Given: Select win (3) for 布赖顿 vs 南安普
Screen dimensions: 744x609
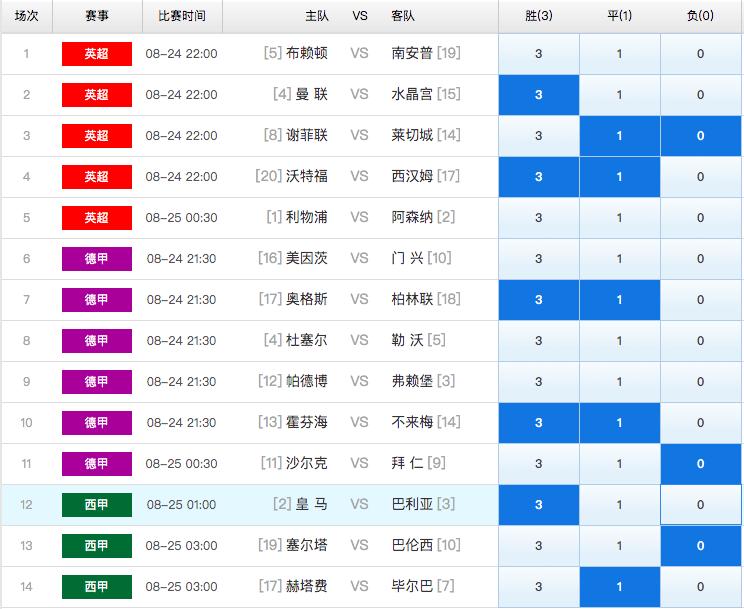Looking at the screenshot, I should click(x=539, y=54).
